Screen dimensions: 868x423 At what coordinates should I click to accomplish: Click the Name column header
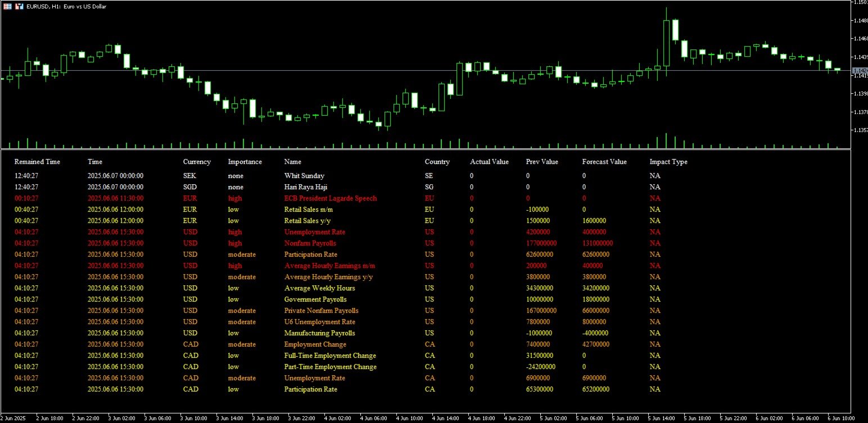pos(293,162)
